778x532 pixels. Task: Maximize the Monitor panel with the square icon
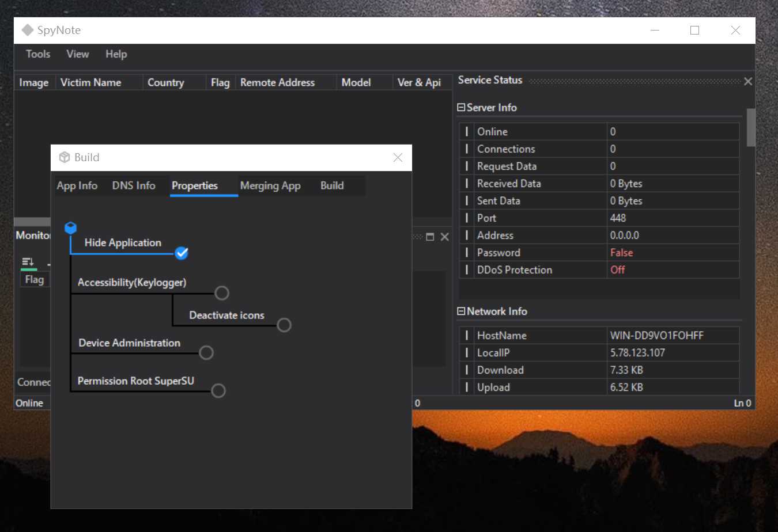[430, 237]
